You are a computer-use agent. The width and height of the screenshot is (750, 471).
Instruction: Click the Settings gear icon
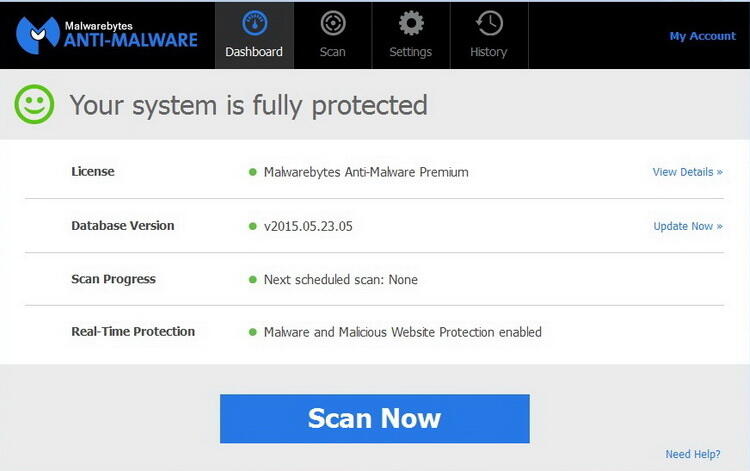[x=411, y=23]
